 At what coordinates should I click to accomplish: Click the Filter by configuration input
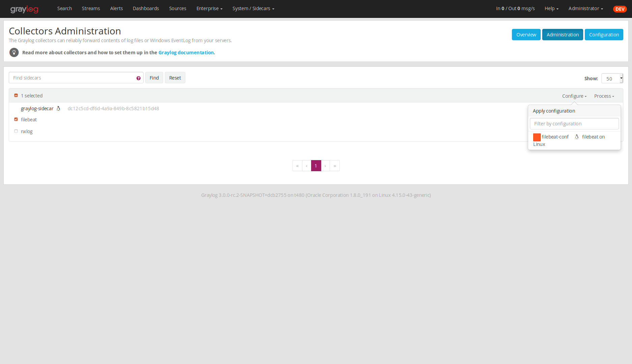(x=574, y=124)
